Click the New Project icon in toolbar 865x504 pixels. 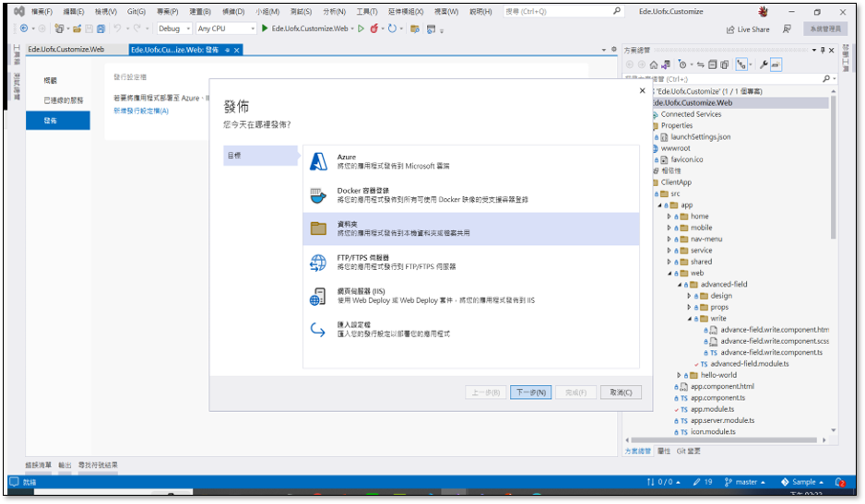click(59, 29)
